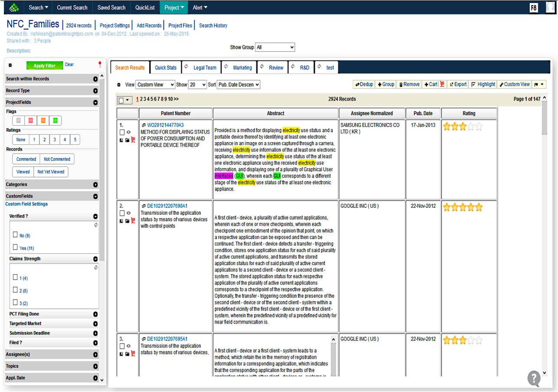This screenshot has height=392, width=558.
Task: Tick the Claims Strength '2 (8)' checkbox
Action: (16, 290)
